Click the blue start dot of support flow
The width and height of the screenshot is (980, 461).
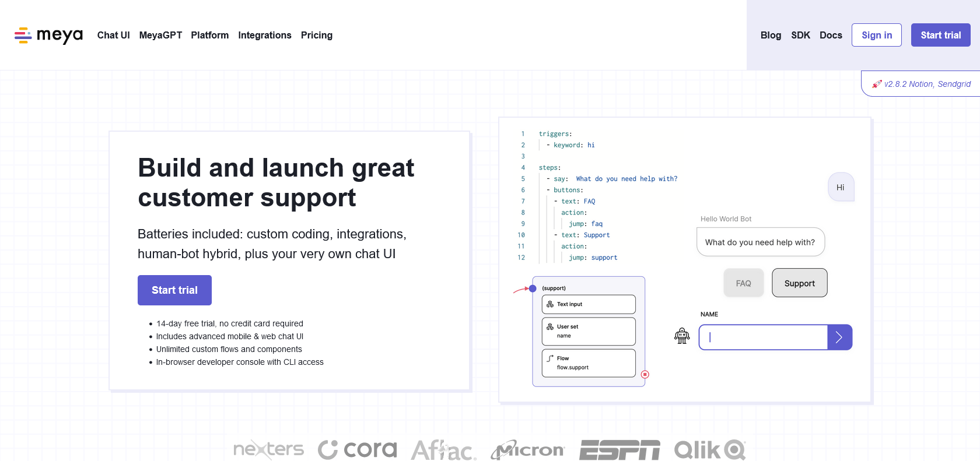(x=533, y=288)
